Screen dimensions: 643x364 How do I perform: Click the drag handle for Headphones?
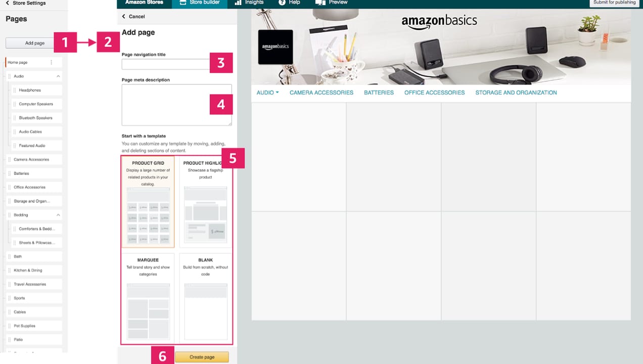point(15,90)
